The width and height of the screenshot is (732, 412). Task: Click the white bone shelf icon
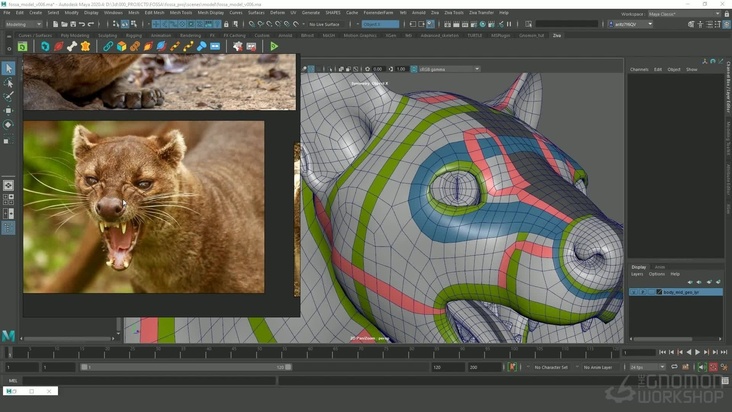(72, 46)
